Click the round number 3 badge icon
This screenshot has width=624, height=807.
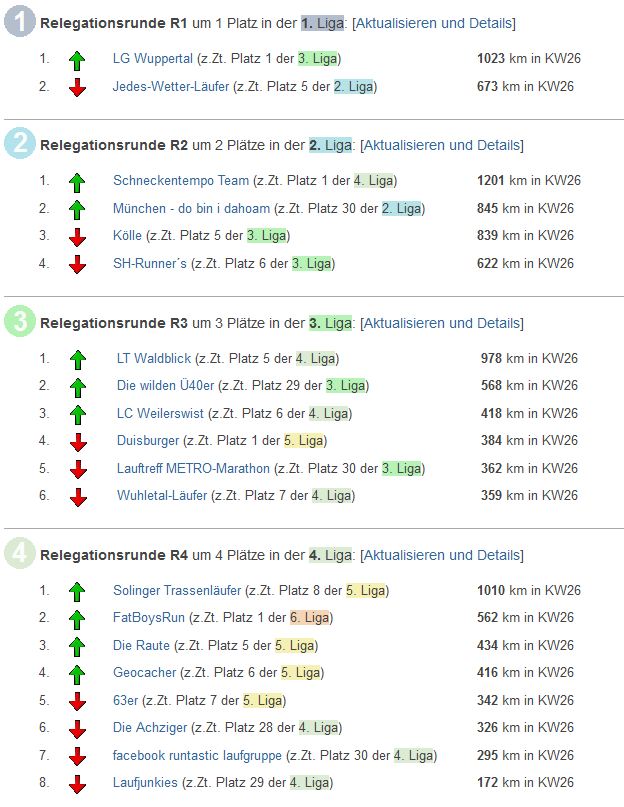coord(20,322)
